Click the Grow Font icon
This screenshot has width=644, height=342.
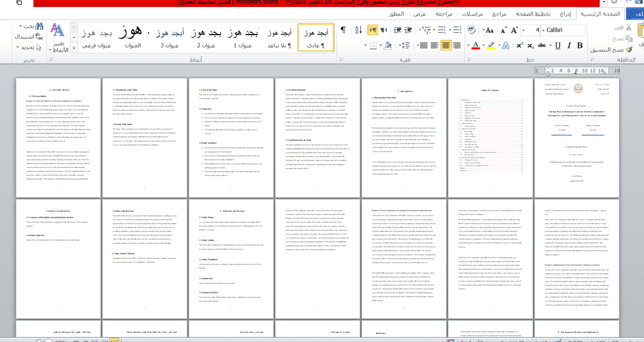514,30
